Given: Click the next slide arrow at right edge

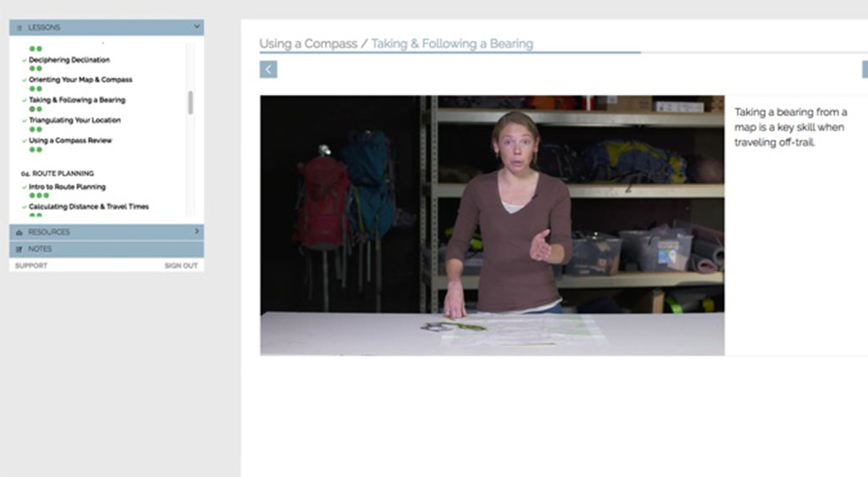Looking at the screenshot, I should [864, 69].
